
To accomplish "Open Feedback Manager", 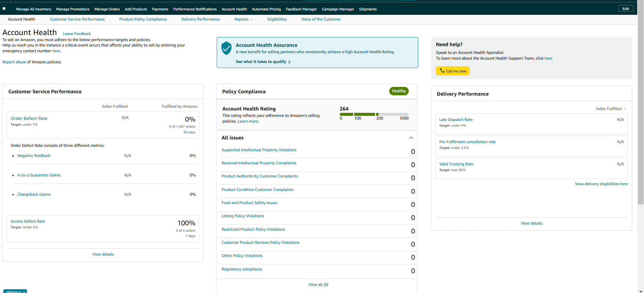I will (x=301, y=9).
